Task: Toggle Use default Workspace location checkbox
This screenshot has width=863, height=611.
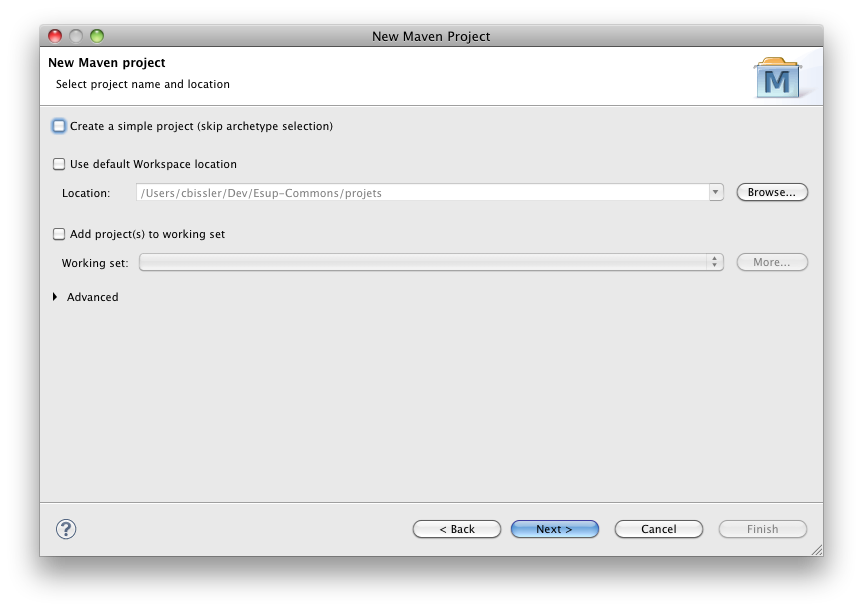Action: [59, 164]
